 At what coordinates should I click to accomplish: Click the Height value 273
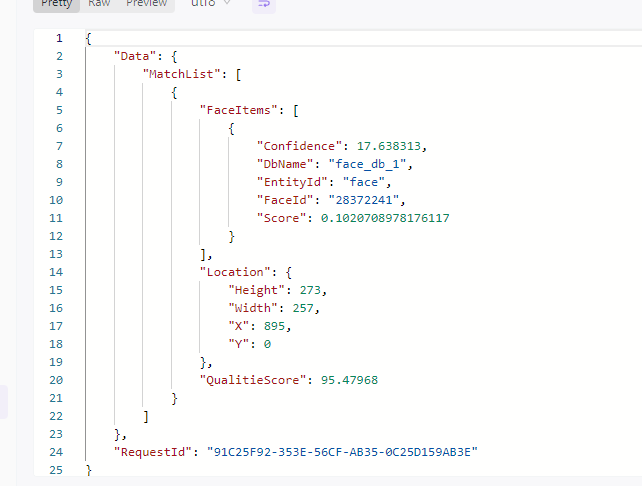tap(310, 290)
